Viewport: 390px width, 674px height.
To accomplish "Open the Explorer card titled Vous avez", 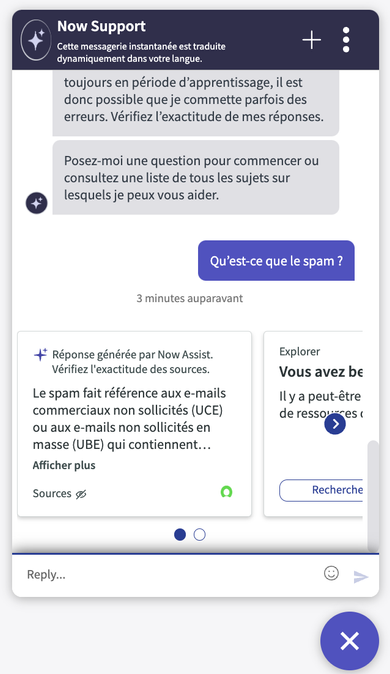I will click(x=313, y=424).
